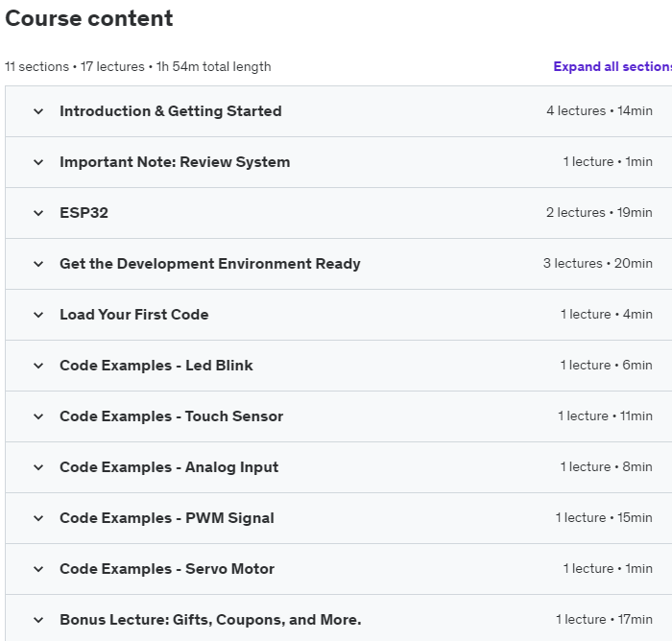Image resolution: width=672 pixels, height=641 pixels.
Task: Click the '1 lecture • 6min' label
Action: click(x=607, y=366)
